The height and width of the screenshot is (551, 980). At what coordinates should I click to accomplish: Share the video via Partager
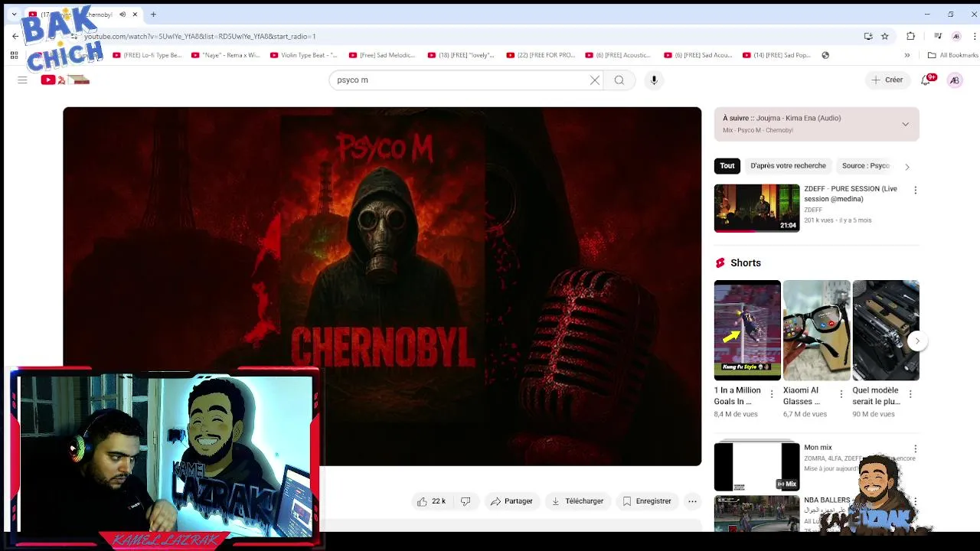tap(511, 501)
